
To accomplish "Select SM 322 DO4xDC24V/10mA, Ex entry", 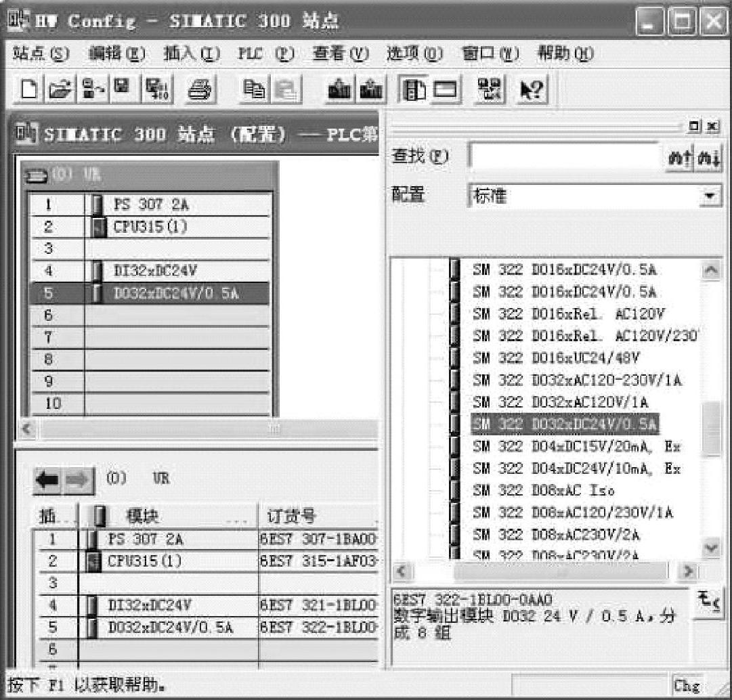I will 576,468.
